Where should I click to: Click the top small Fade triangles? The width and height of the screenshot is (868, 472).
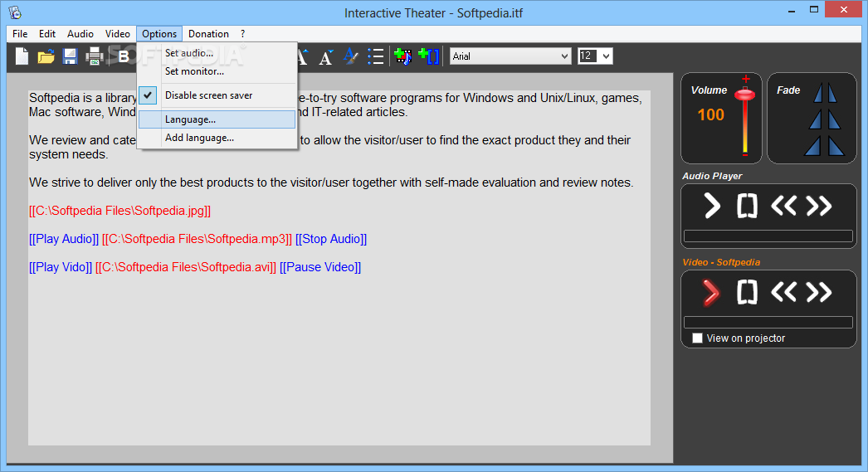[825, 93]
